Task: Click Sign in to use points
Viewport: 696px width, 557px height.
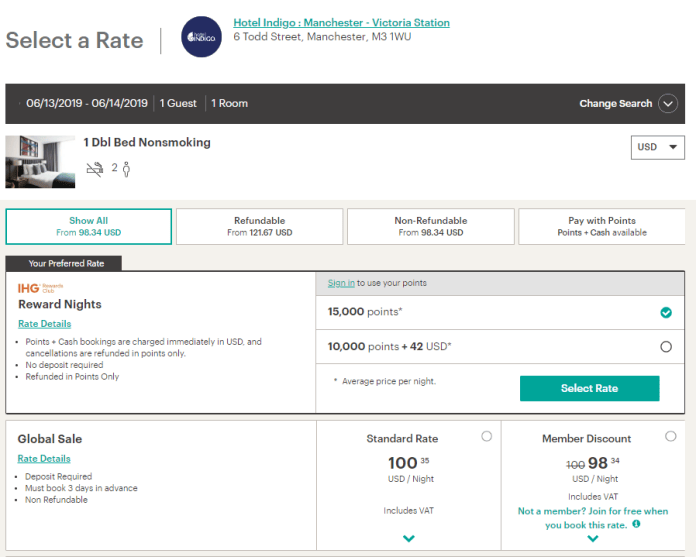Action: [x=341, y=283]
